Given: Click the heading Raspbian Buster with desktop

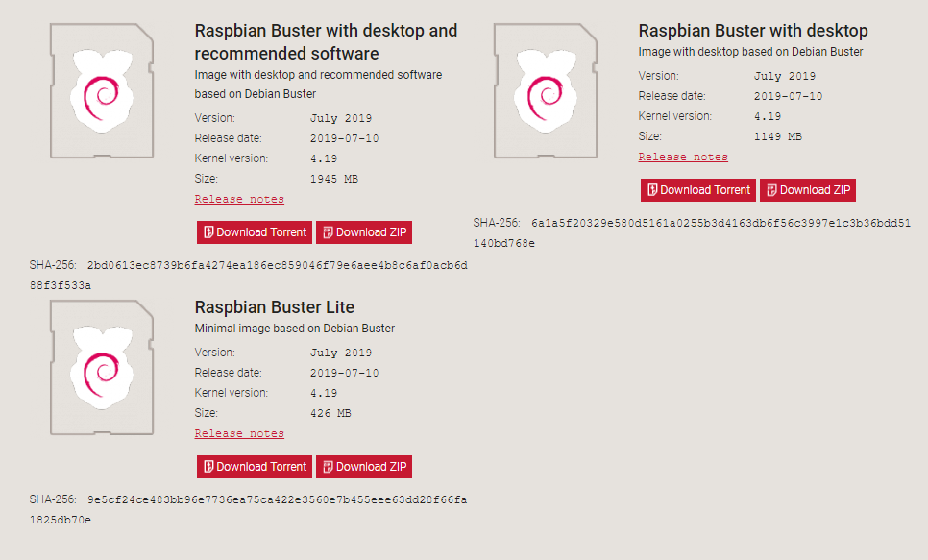Looking at the screenshot, I should click(x=753, y=31).
